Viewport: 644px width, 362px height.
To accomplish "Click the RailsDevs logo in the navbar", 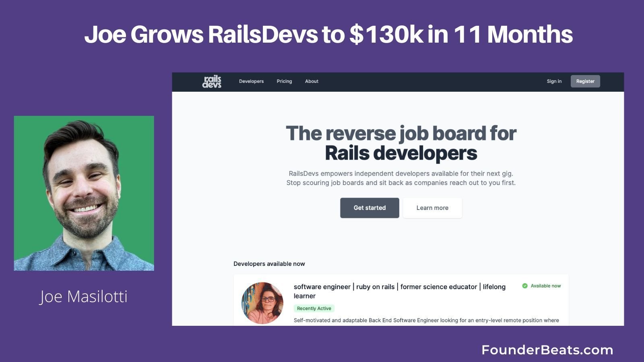I will [212, 81].
